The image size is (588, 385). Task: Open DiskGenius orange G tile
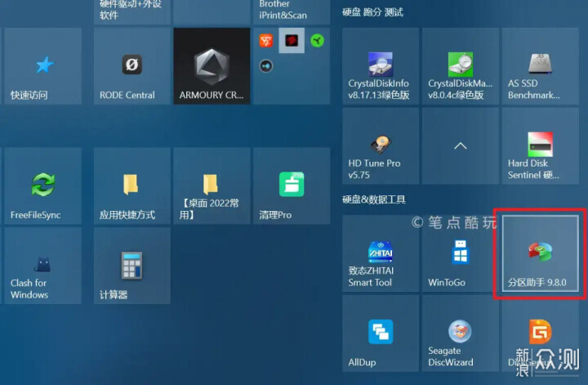click(x=541, y=334)
